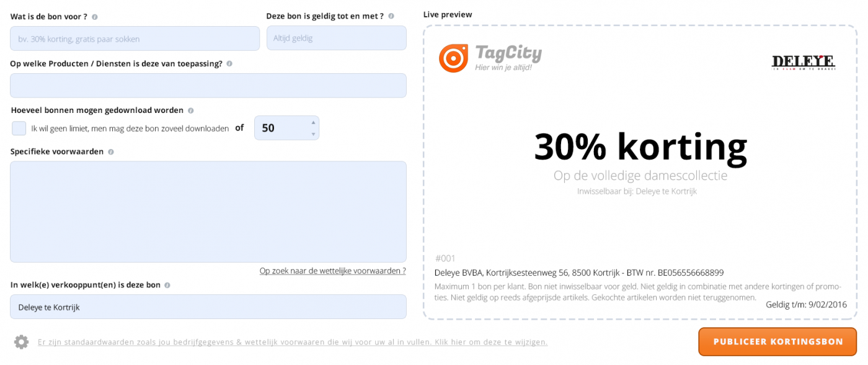This screenshot has height=365, width=868.
Task: Click the TagCity logo in the live preview
Action: pyautogui.click(x=490, y=58)
